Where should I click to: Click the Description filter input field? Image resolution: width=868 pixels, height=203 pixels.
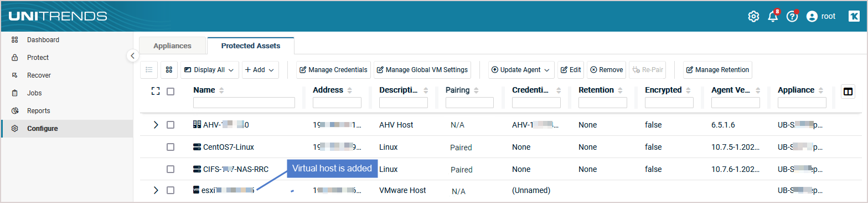404,103
